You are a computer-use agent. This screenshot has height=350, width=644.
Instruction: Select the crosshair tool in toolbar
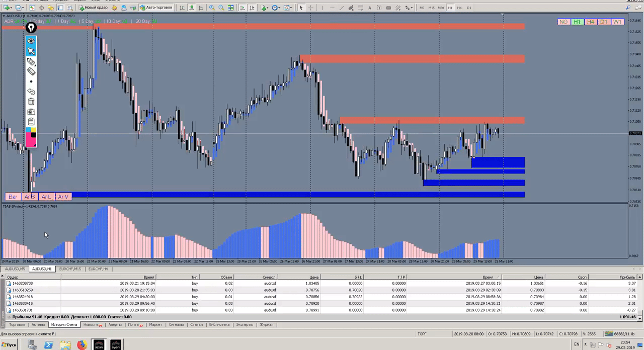[x=310, y=8]
